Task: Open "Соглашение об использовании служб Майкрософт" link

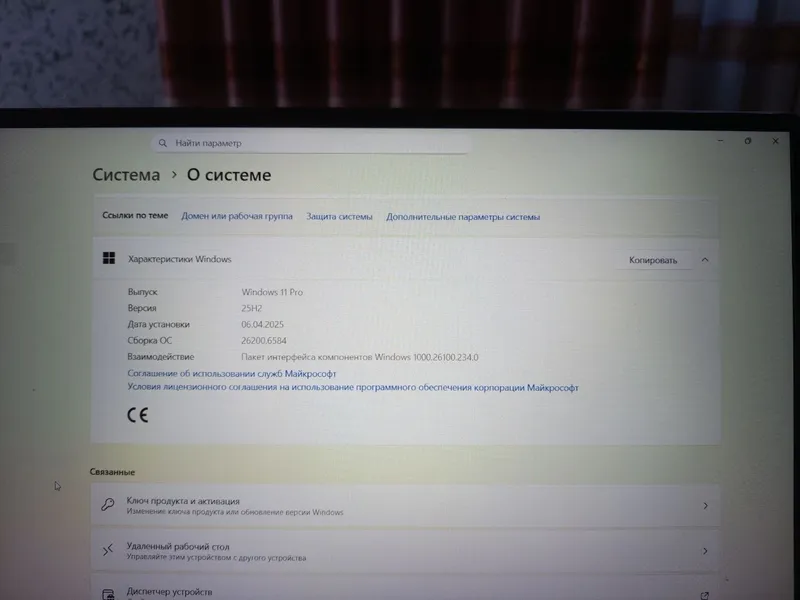Action: (232, 373)
